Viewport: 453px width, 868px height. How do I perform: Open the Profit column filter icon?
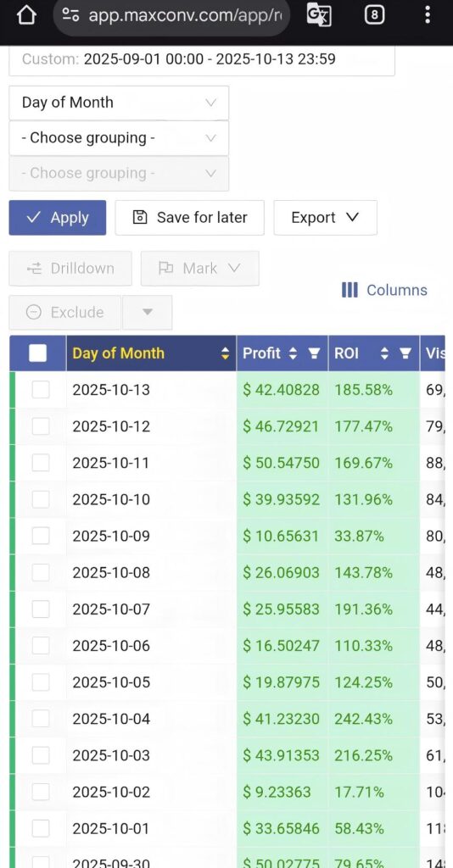click(314, 353)
